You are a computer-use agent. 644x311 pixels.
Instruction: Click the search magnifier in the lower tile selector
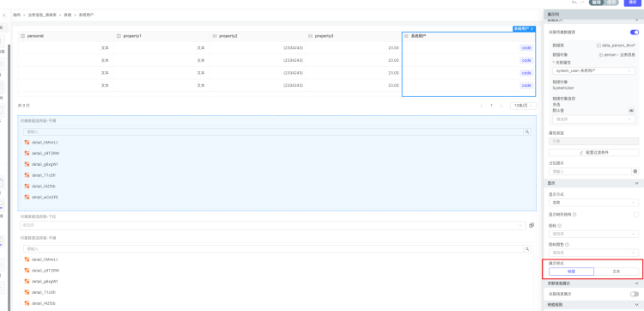coord(527,249)
